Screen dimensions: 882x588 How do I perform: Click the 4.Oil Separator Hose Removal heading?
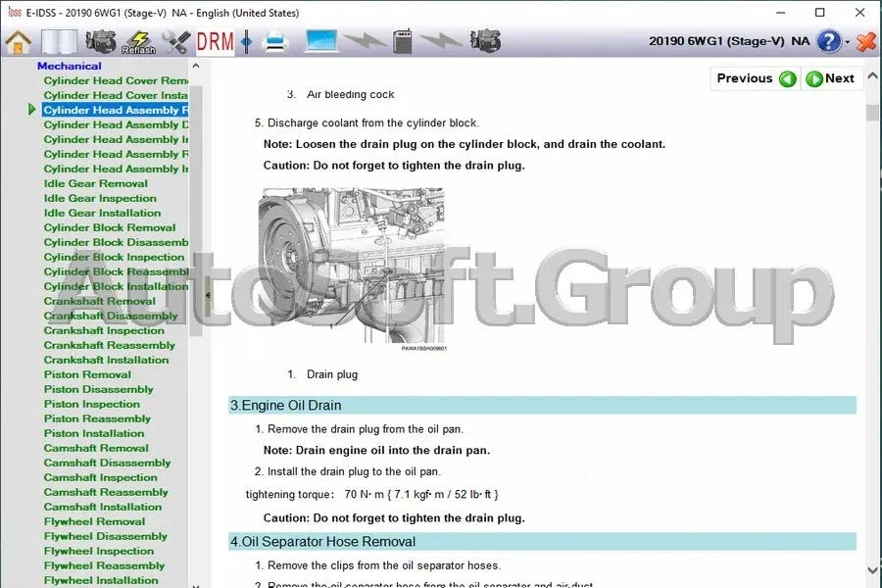(x=542, y=541)
